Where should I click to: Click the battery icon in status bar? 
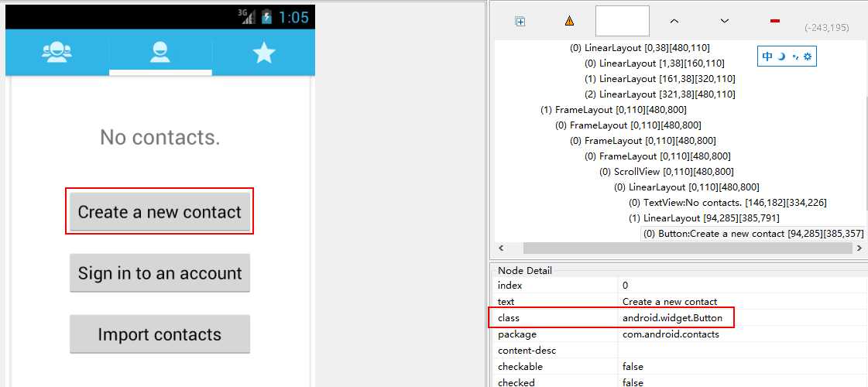[267, 16]
